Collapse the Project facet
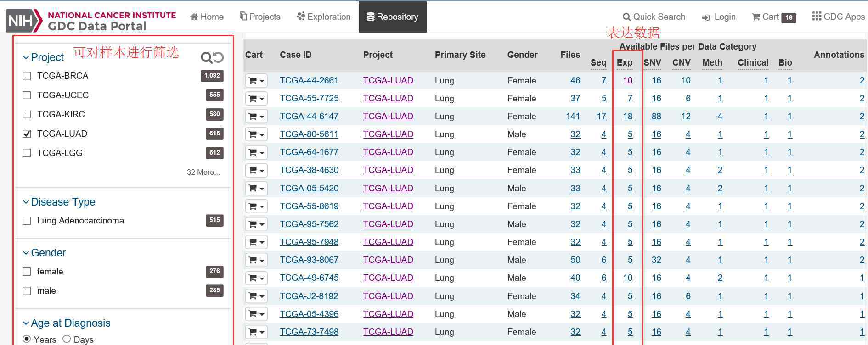This screenshot has height=345, width=868. [43, 57]
